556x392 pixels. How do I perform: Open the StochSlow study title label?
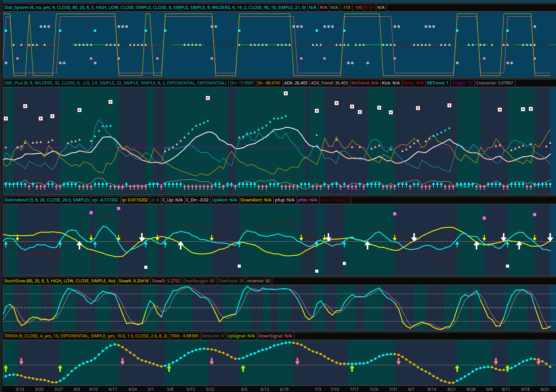[x=60, y=281]
